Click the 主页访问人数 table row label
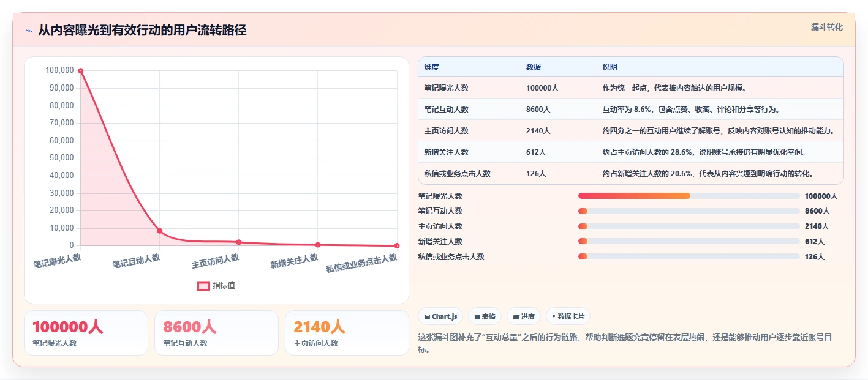 [x=446, y=131]
